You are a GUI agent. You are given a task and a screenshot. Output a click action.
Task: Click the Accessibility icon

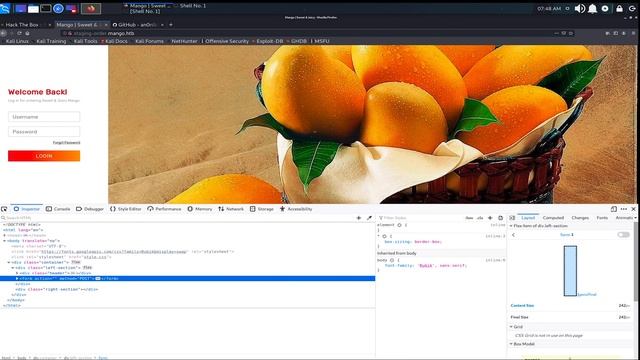282,209
